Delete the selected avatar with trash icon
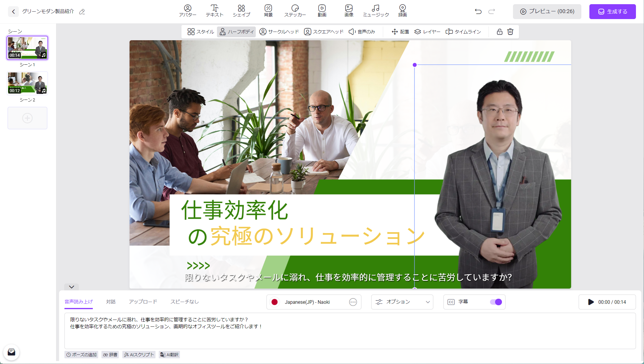The image size is (644, 364). (510, 32)
